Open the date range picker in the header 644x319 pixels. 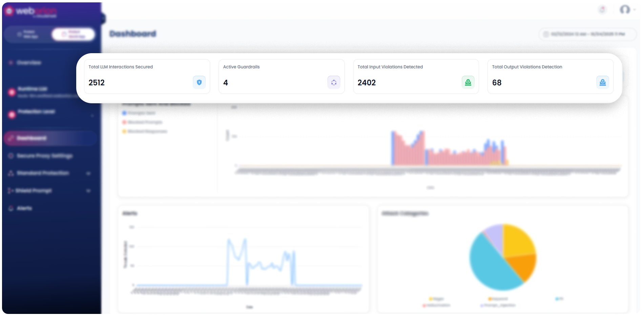(587, 34)
